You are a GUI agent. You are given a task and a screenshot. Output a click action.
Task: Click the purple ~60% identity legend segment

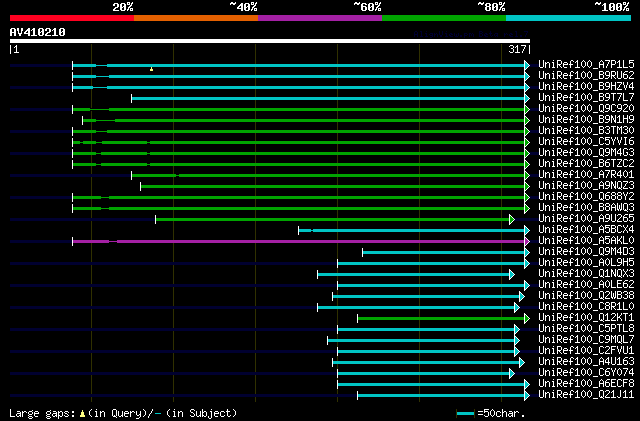coord(320,18)
